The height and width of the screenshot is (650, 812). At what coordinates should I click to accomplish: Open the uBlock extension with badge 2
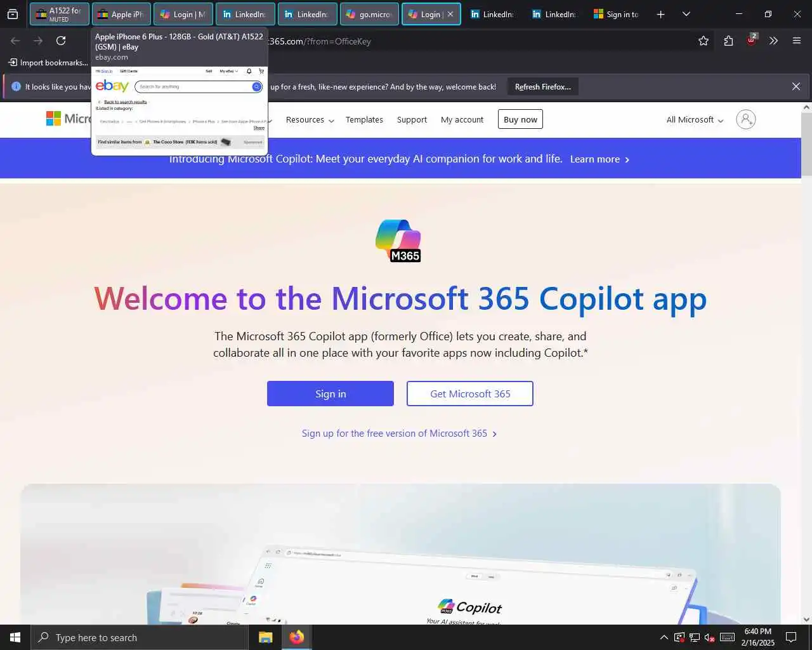(751, 39)
